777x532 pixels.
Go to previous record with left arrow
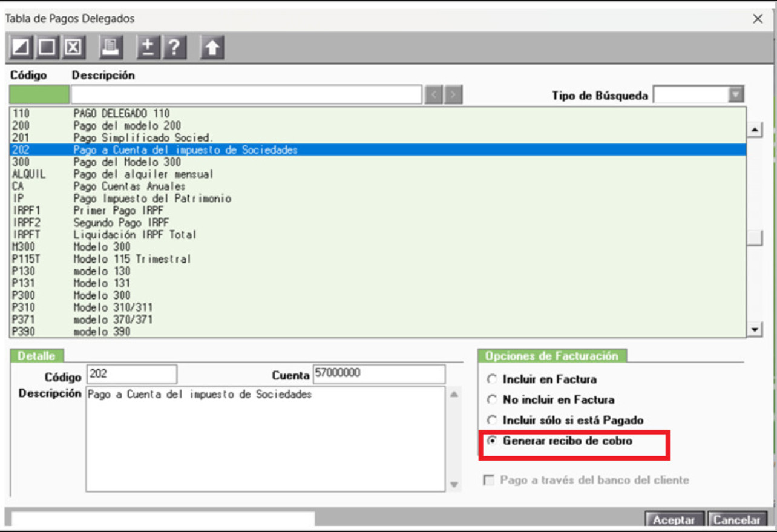(434, 95)
